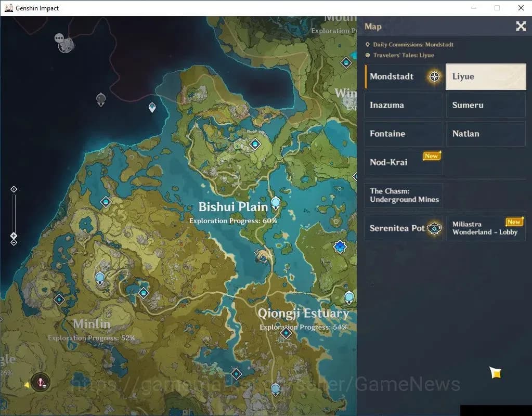Go to the Natlan map
Screen dimensions: 532x416
point(486,134)
